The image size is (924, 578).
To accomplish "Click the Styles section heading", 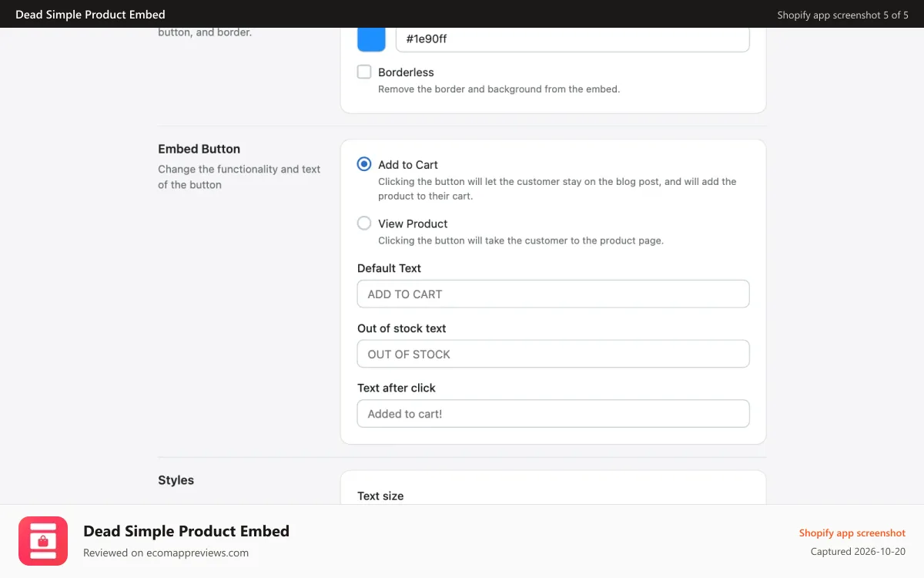I will click(176, 480).
